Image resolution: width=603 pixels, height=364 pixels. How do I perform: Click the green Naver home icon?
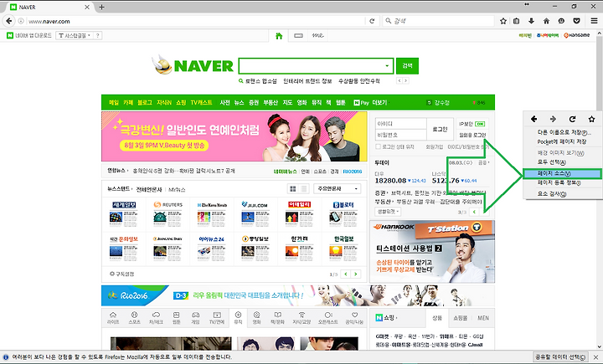coord(279,36)
